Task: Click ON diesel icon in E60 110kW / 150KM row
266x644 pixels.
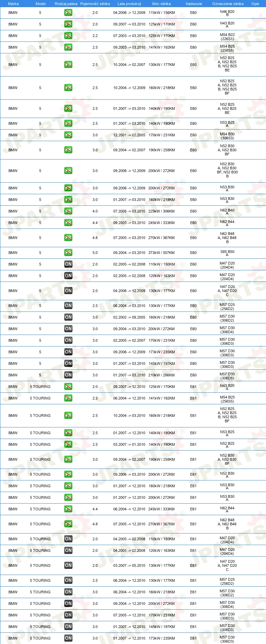Action: [x=68, y=264]
